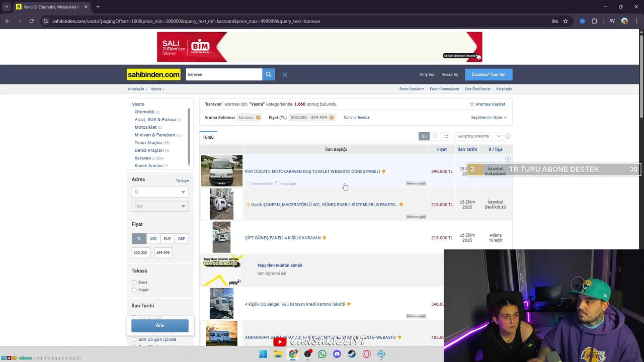Open the Chrome tab search dropdown arrow

7,7
